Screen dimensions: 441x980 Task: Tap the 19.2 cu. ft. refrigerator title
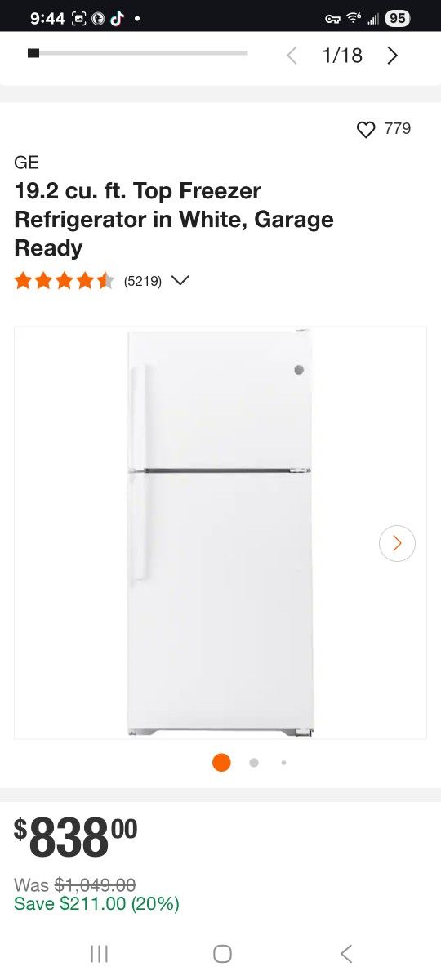point(174,220)
